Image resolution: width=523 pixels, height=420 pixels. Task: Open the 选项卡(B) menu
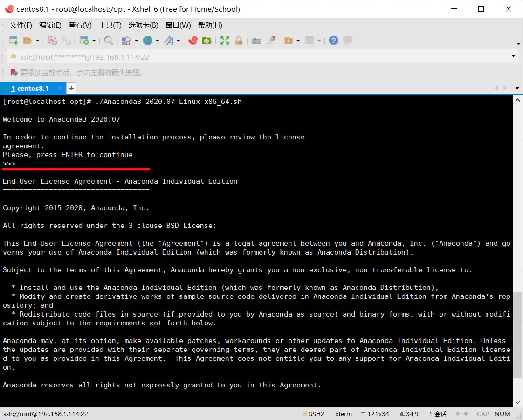pos(144,25)
